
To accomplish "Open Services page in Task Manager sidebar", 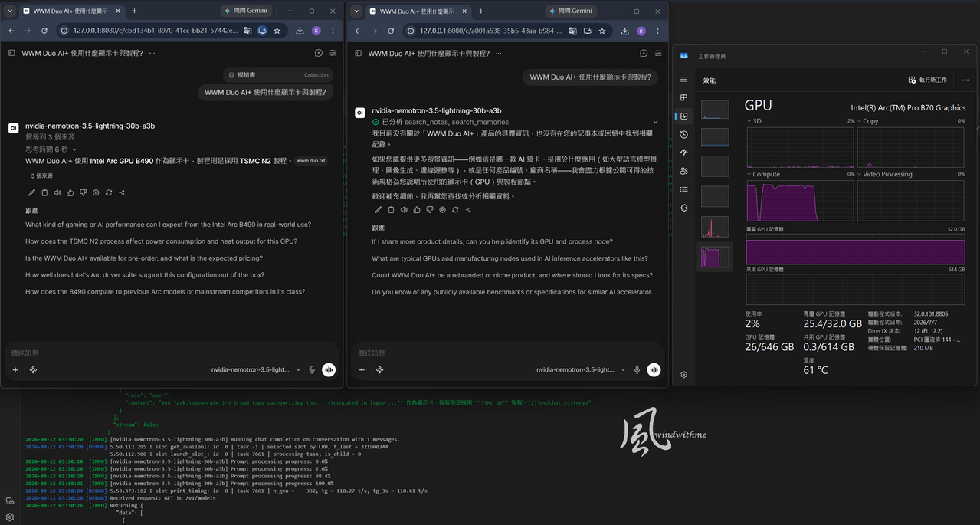I will (x=684, y=208).
